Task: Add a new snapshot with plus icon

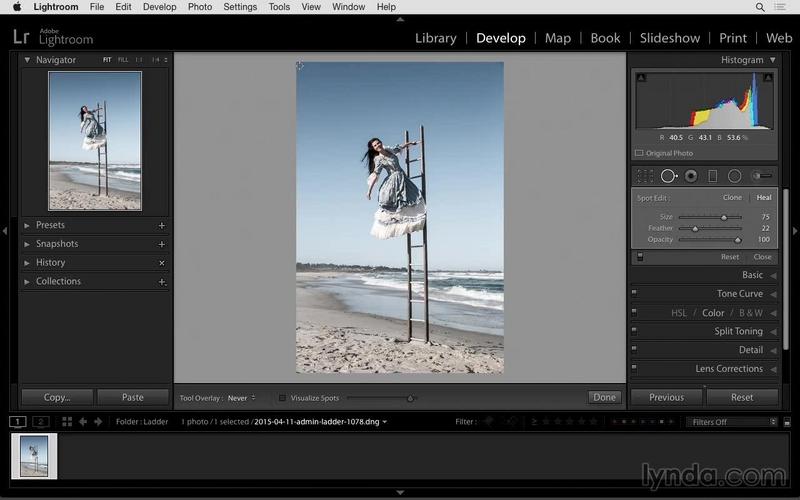Action: point(162,244)
